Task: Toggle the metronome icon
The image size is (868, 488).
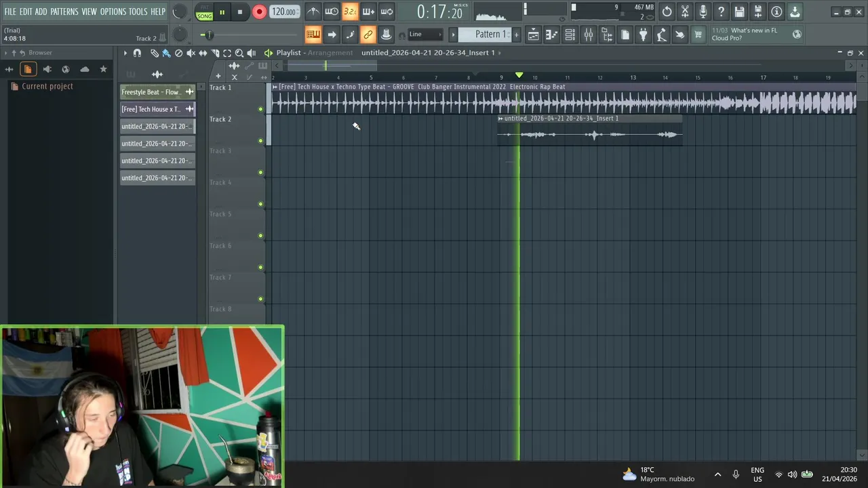Action: pyautogui.click(x=313, y=12)
